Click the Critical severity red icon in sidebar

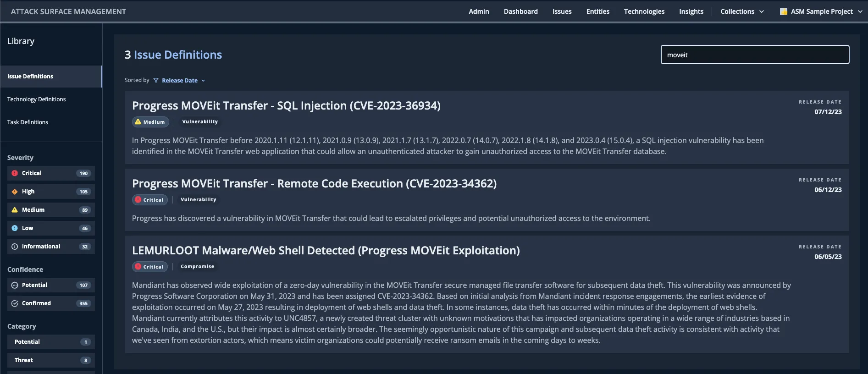(15, 173)
